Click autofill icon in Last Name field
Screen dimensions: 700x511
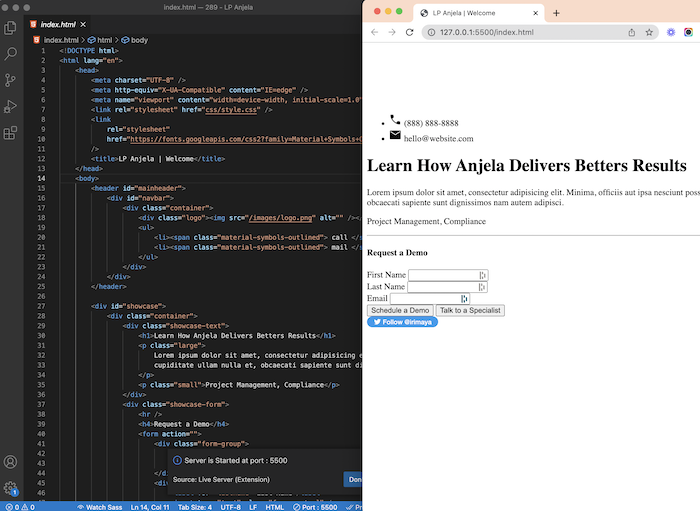[x=482, y=287]
